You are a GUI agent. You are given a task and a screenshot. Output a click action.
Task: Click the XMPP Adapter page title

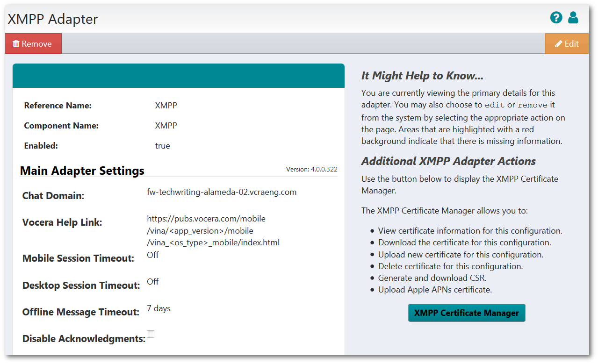click(53, 19)
